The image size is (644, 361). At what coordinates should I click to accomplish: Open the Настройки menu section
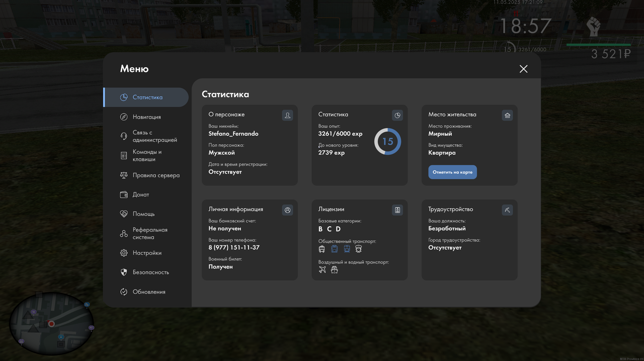tap(146, 253)
